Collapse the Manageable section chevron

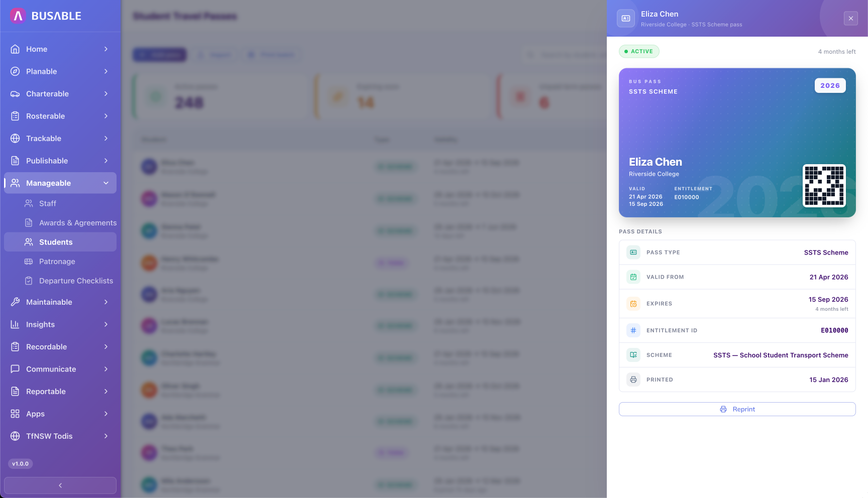pyautogui.click(x=106, y=183)
